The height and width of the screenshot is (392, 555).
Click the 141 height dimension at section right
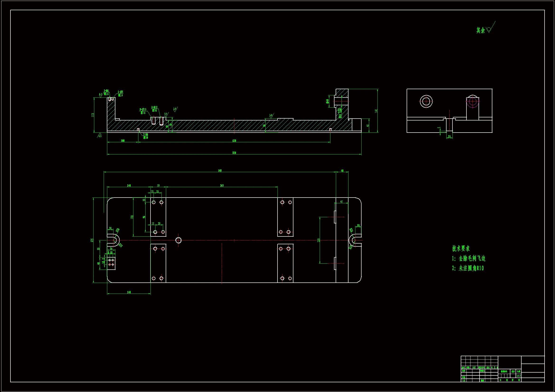point(376,111)
